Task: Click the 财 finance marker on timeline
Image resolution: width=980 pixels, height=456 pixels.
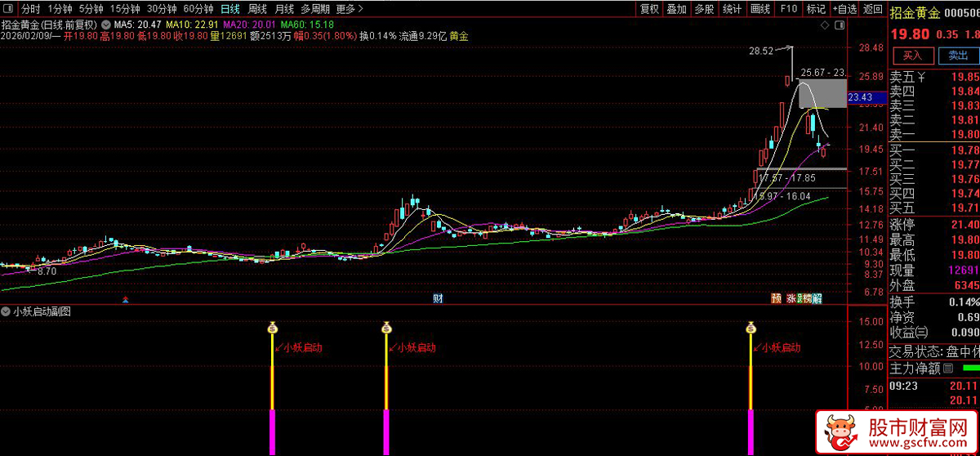Action: click(438, 298)
